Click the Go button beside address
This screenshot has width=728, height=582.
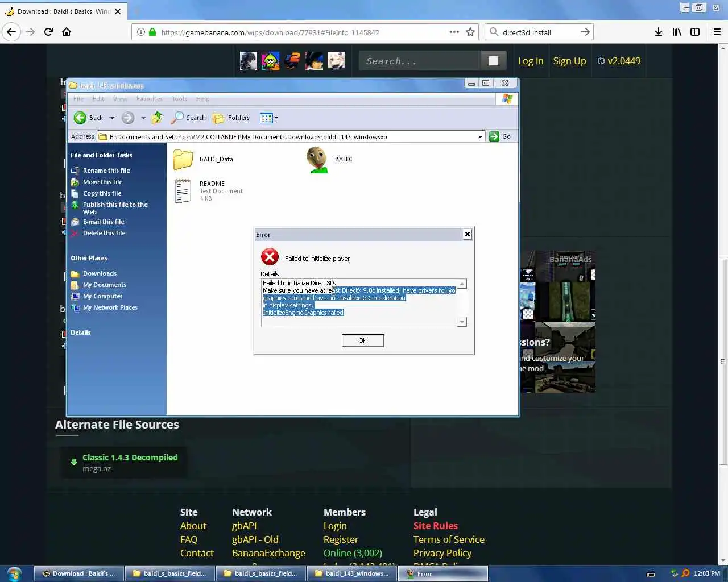500,136
